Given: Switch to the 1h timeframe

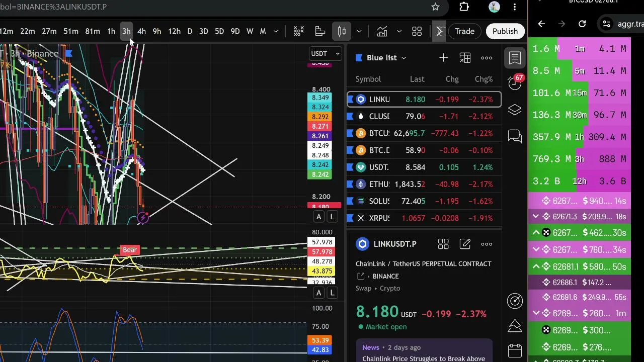Looking at the screenshot, I should (x=111, y=31).
